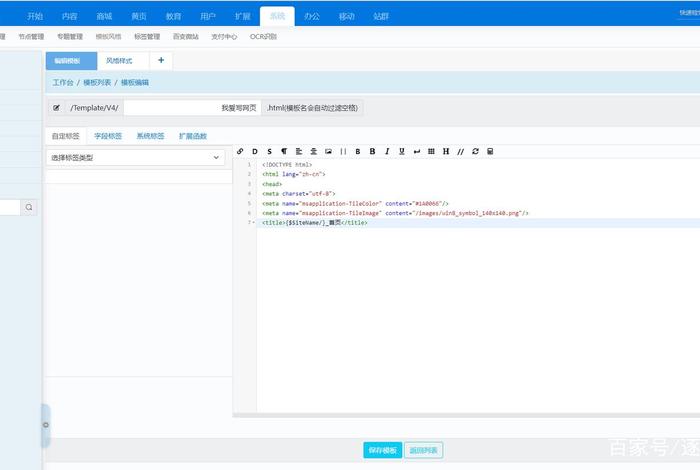Image resolution: width=700 pixels, height=470 pixels.
Task: Click the search magnifier in left sidebar
Action: tap(29, 207)
